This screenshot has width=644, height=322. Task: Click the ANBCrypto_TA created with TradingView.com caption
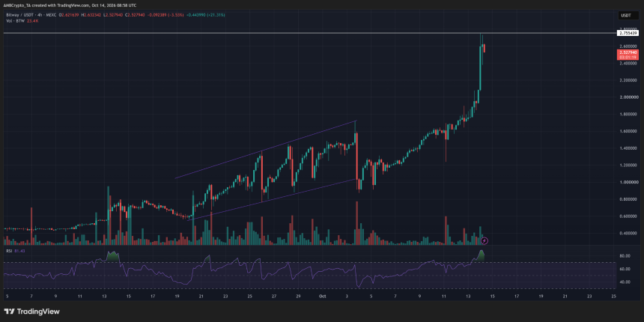71,5
